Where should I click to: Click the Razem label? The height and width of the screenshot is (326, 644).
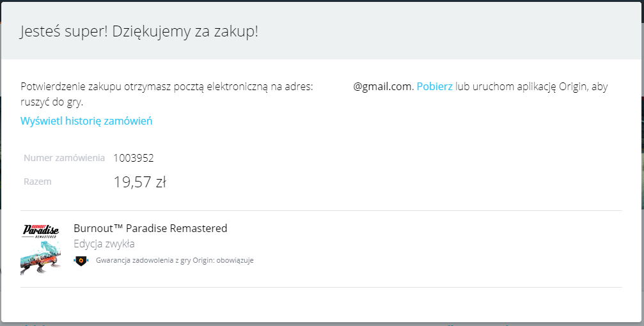pos(37,182)
